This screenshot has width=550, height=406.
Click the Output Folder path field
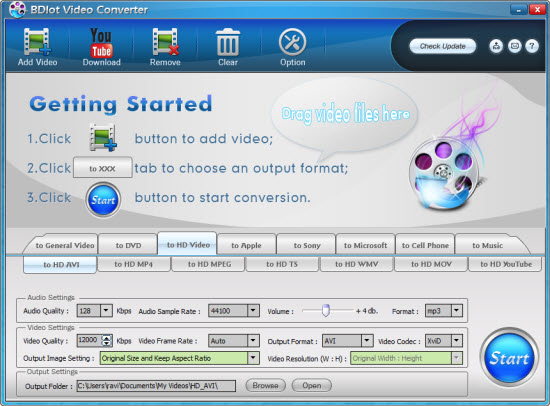(x=156, y=386)
